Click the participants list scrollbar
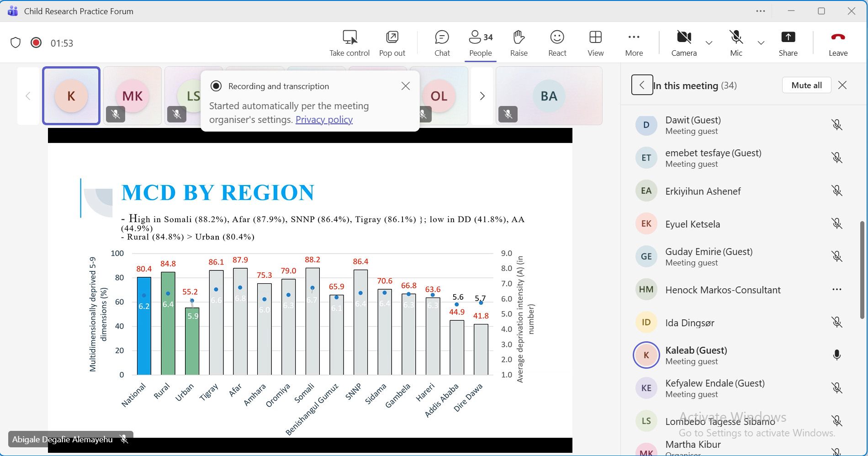Image resolution: width=868 pixels, height=456 pixels. pos(862,270)
